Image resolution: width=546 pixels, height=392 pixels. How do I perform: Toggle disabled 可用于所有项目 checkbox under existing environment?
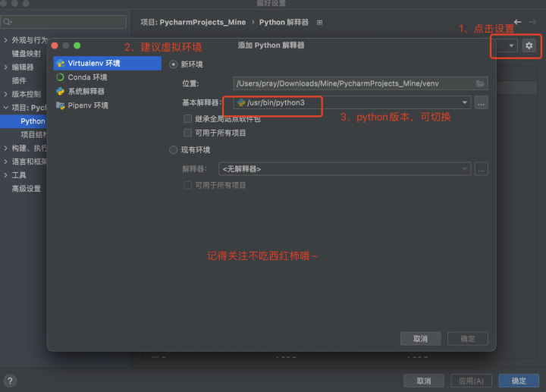click(x=188, y=185)
